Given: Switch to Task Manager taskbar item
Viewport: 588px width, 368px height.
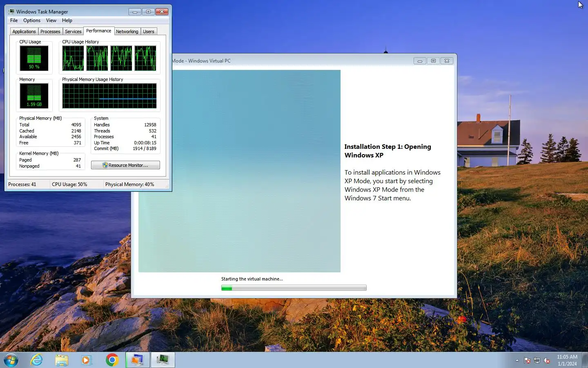Looking at the screenshot, I should coord(163,360).
